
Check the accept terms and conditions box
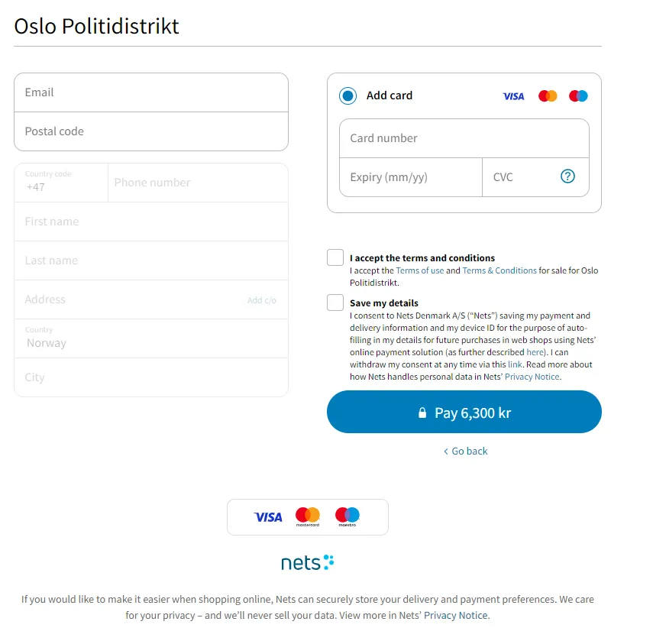coord(335,257)
